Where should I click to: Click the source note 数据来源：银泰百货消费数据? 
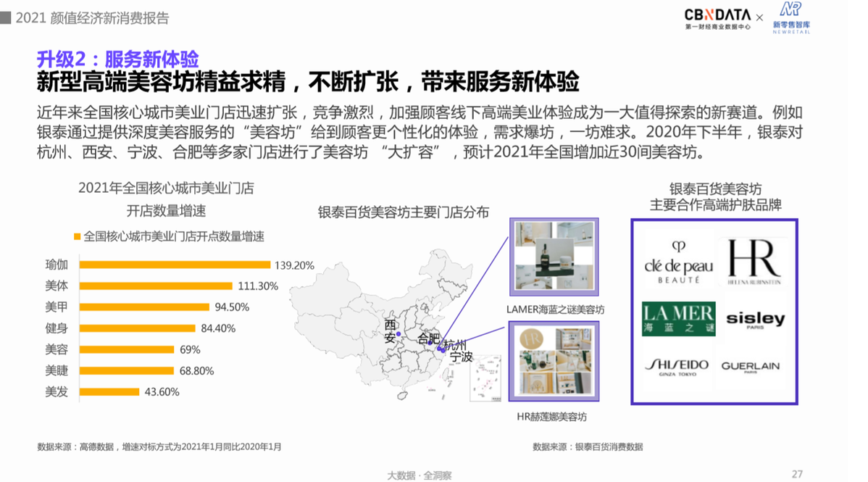pyautogui.click(x=588, y=447)
